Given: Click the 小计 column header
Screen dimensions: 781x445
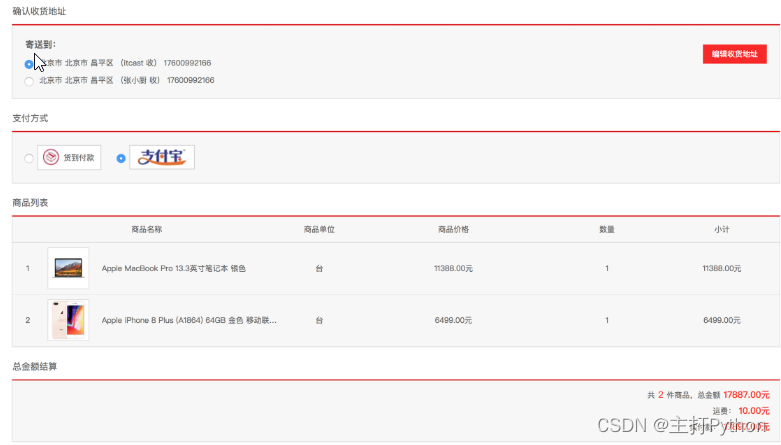Looking at the screenshot, I should (722, 229).
